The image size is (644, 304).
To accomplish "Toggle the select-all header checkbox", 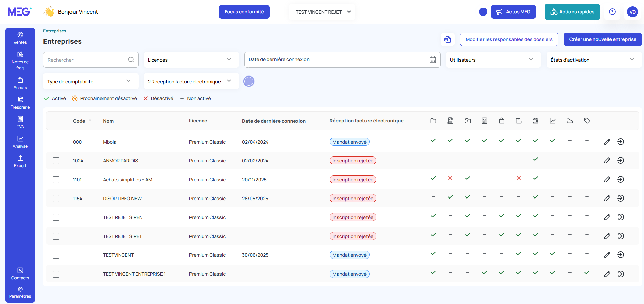I will (x=56, y=121).
